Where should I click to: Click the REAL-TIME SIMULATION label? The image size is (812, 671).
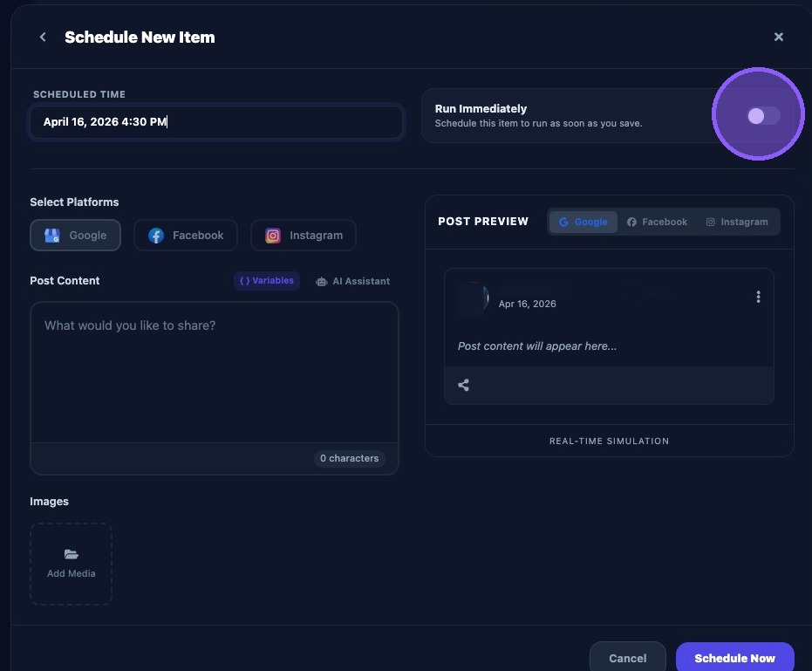pyautogui.click(x=609, y=441)
